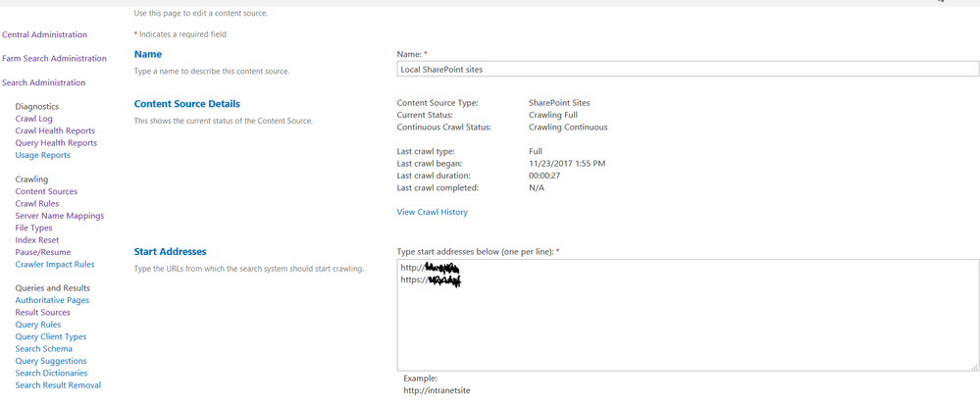Go to Farm Search Administration

click(54, 58)
